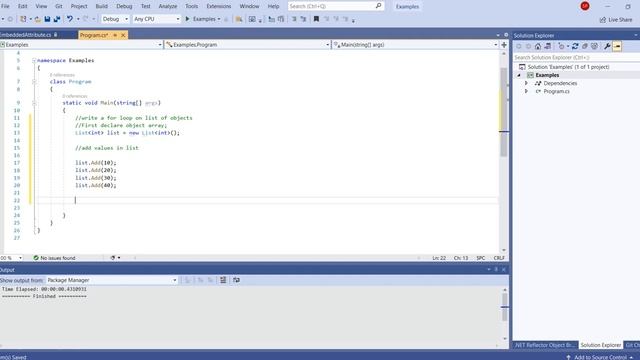Screen dimensions: 640x360
Task: Click Clear All icon in Output panel
Action: pos(223,280)
